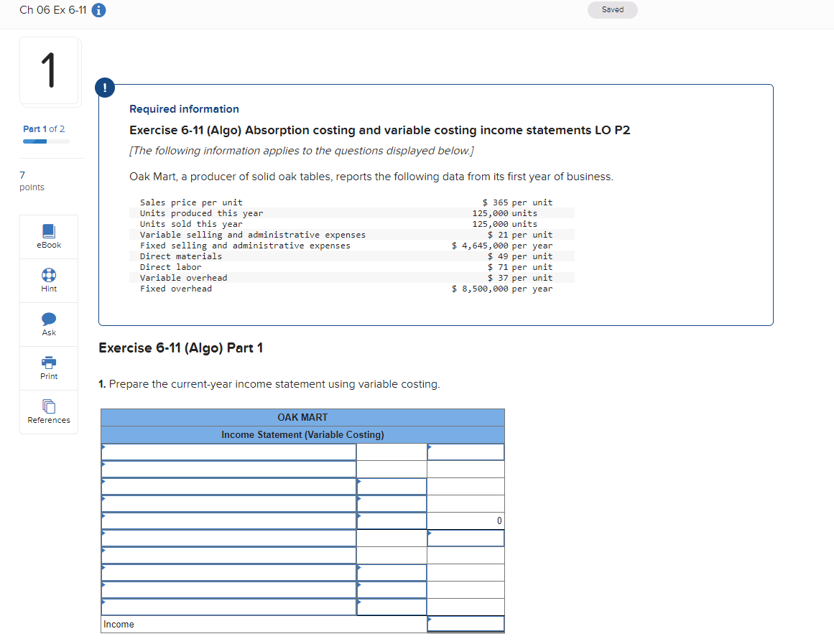Screen dimensions: 834x644
Task: Open the right-column dropdown in the row below the zero value
Action: pos(465,538)
